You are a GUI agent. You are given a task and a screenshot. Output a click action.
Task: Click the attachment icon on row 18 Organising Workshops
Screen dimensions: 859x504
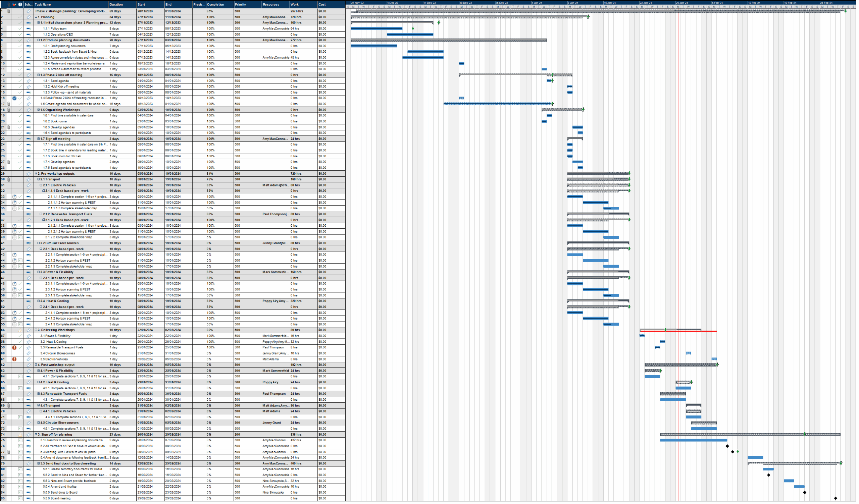click(8, 110)
